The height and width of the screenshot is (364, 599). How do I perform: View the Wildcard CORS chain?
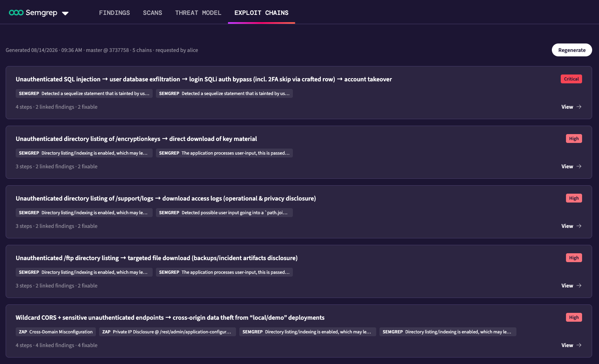(x=571, y=345)
